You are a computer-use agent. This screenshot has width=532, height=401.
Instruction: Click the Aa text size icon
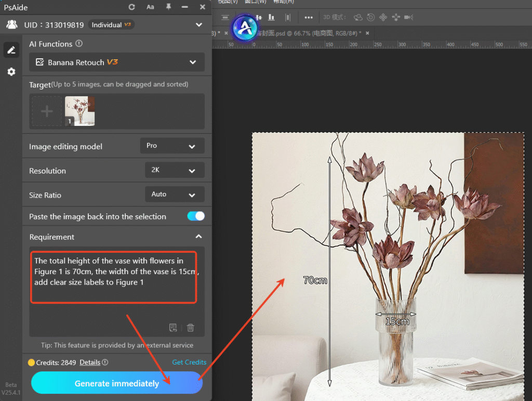[150, 7]
